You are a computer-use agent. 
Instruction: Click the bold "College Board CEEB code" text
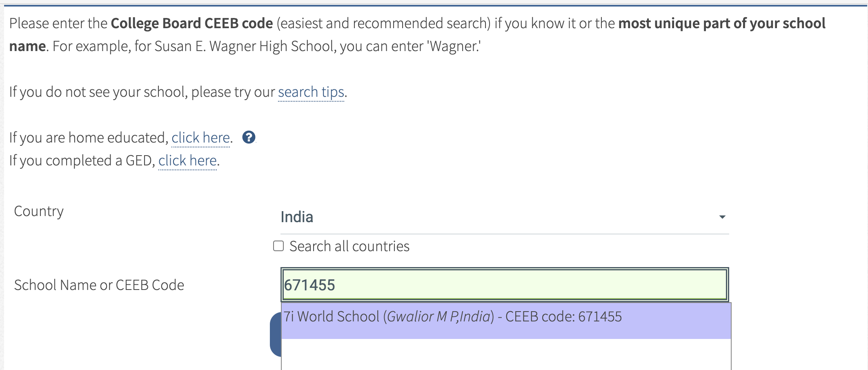point(191,23)
